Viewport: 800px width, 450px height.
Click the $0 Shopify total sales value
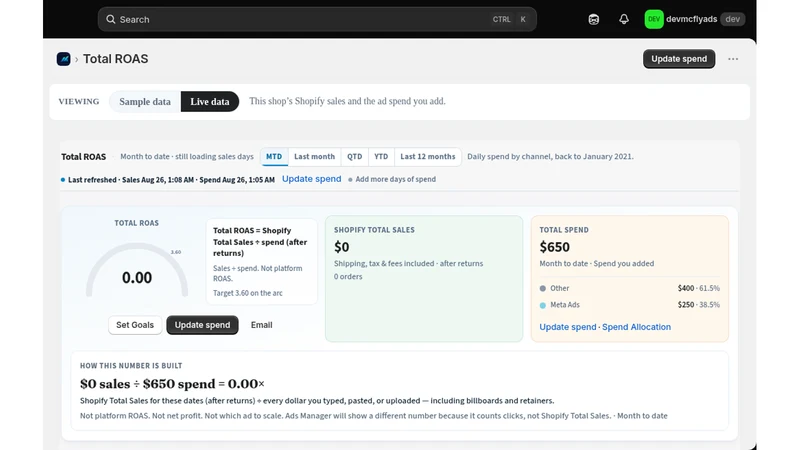(x=341, y=247)
